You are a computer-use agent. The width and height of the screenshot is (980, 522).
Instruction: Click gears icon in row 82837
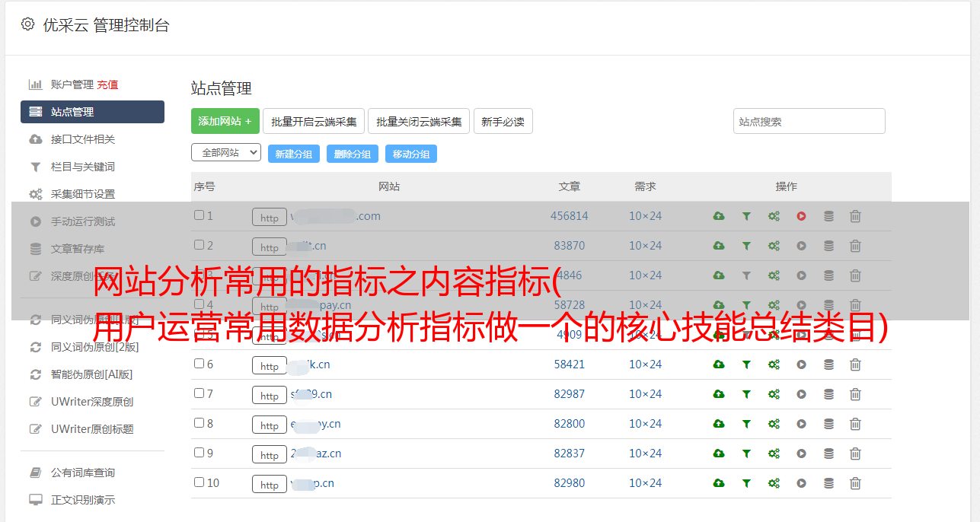point(774,454)
